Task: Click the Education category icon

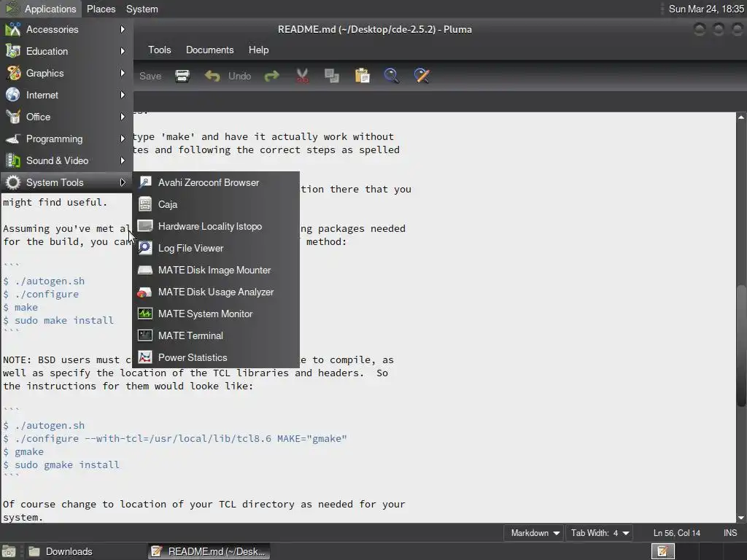Action: (13, 52)
